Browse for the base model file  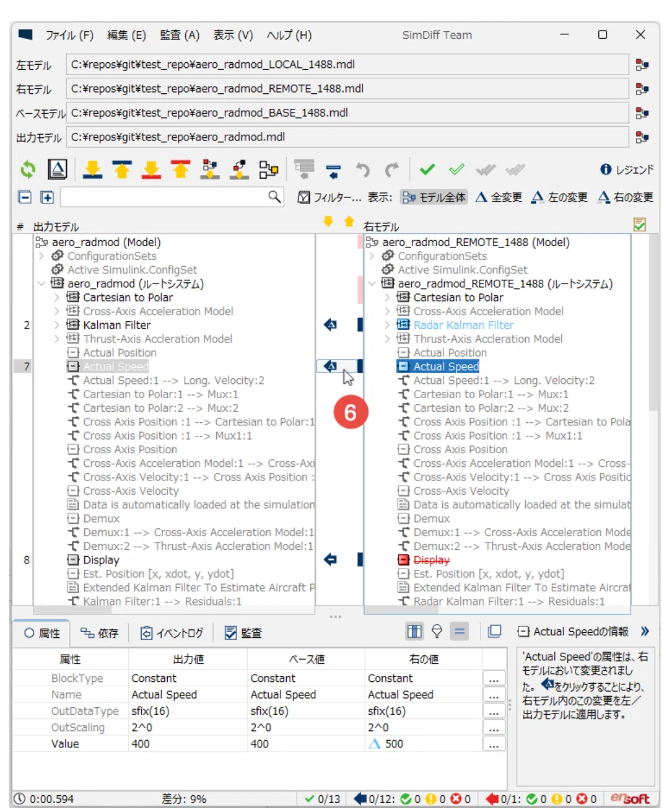pyautogui.click(x=642, y=113)
